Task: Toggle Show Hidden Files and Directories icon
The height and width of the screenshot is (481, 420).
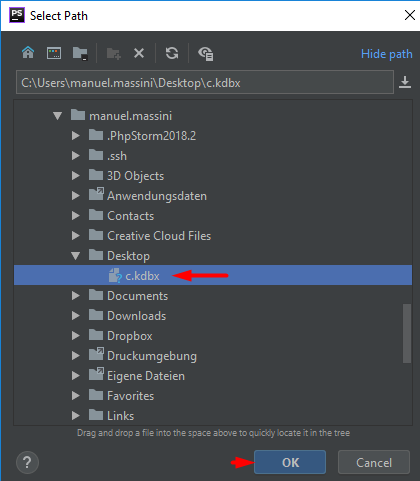Action: tap(206, 54)
